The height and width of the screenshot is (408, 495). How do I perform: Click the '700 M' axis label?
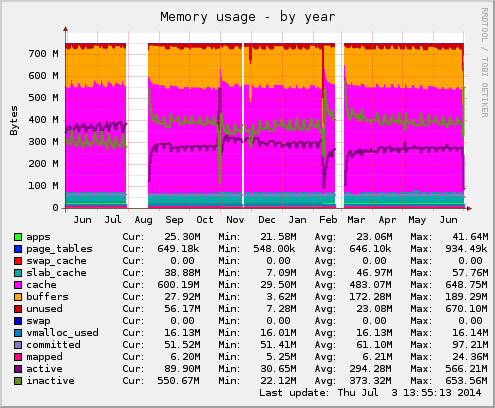(x=43, y=54)
